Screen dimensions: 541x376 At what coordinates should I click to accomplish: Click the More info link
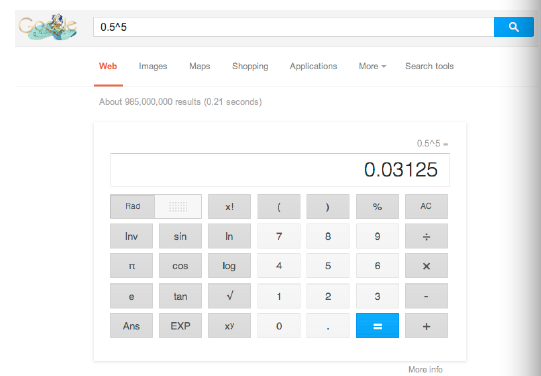[x=425, y=369]
